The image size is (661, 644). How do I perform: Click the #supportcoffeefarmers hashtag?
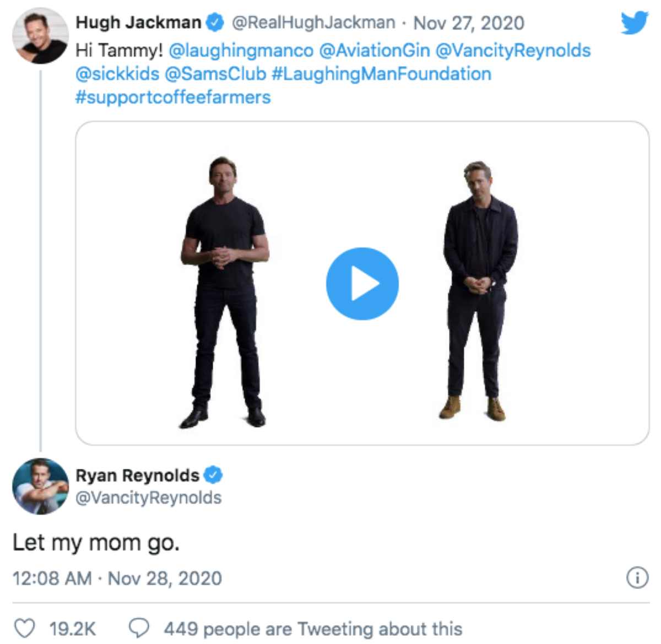pyautogui.click(x=173, y=98)
